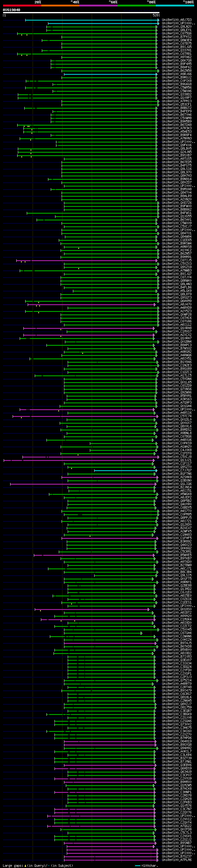Select hit label UniRef100_C6TM81
Screen dimensions: 197x868
pyautogui.click(x=177, y=54)
